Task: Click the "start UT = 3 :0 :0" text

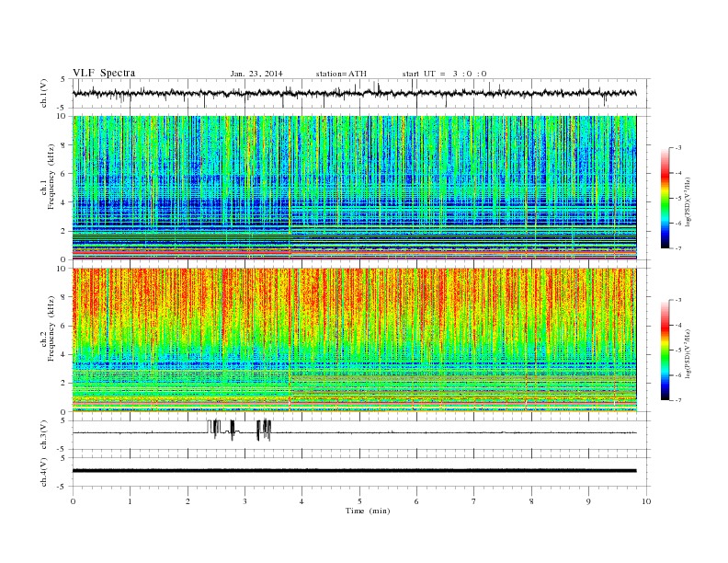Action: pos(444,74)
